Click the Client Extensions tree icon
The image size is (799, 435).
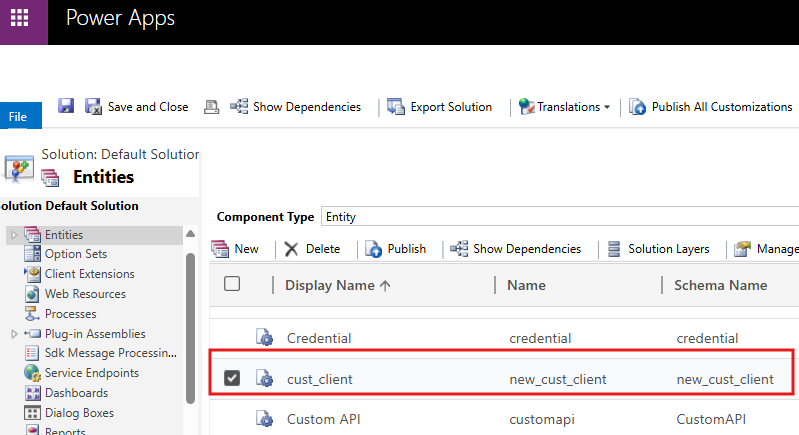(x=33, y=274)
